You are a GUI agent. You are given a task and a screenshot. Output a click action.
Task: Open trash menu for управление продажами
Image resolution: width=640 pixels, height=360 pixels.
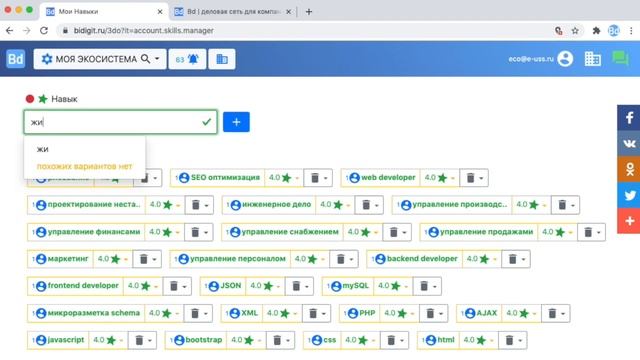pos(592,232)
